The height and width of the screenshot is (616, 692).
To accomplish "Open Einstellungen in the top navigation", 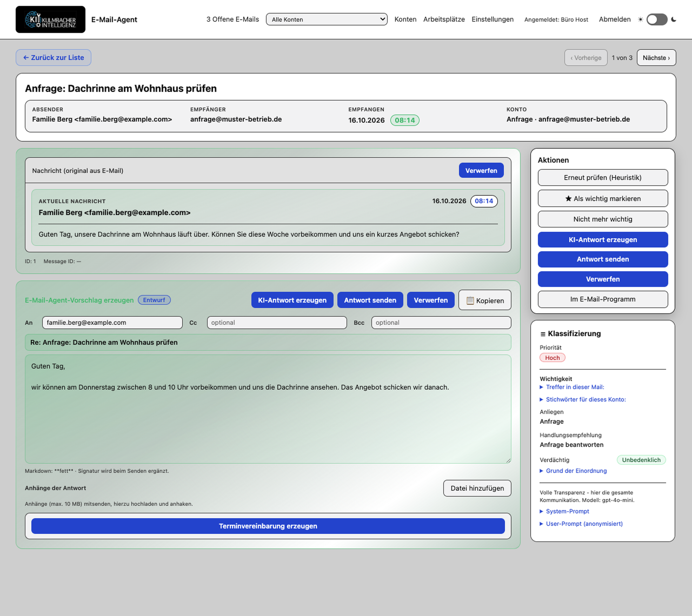I will click(492, 19).
